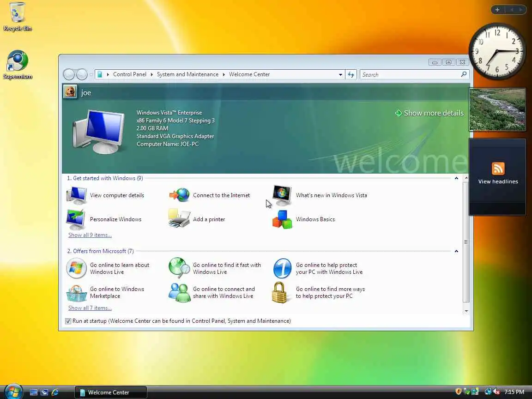The image size is (532, 399).
Task: Click Show more details link
Action: (x=429, y=113)
